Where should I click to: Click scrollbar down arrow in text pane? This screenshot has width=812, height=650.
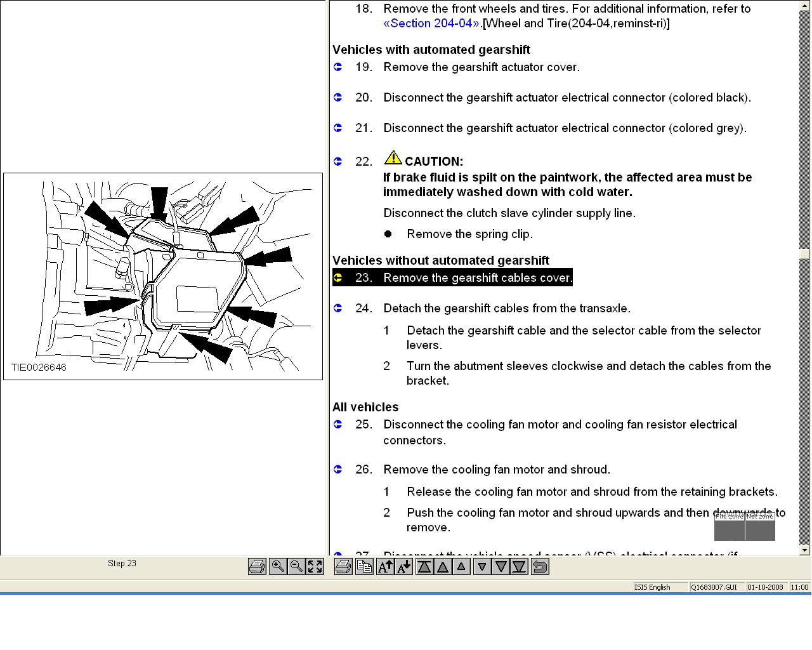[x=805, y=550]
